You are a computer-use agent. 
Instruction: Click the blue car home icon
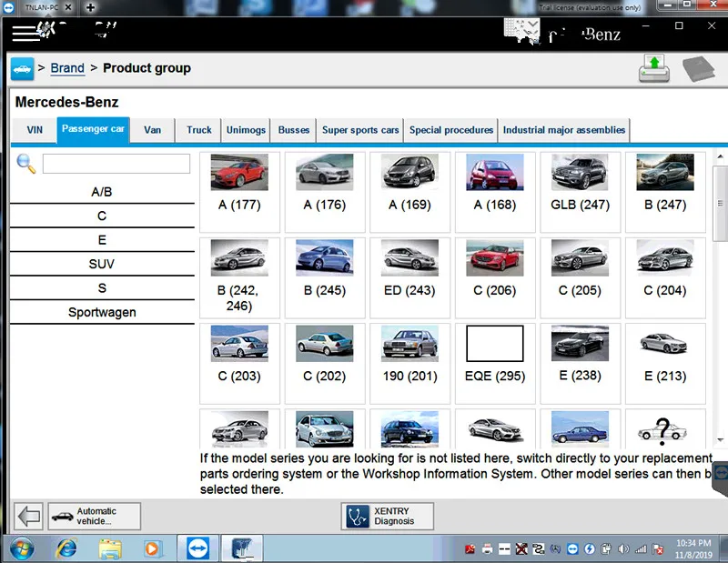click(22, 68)
